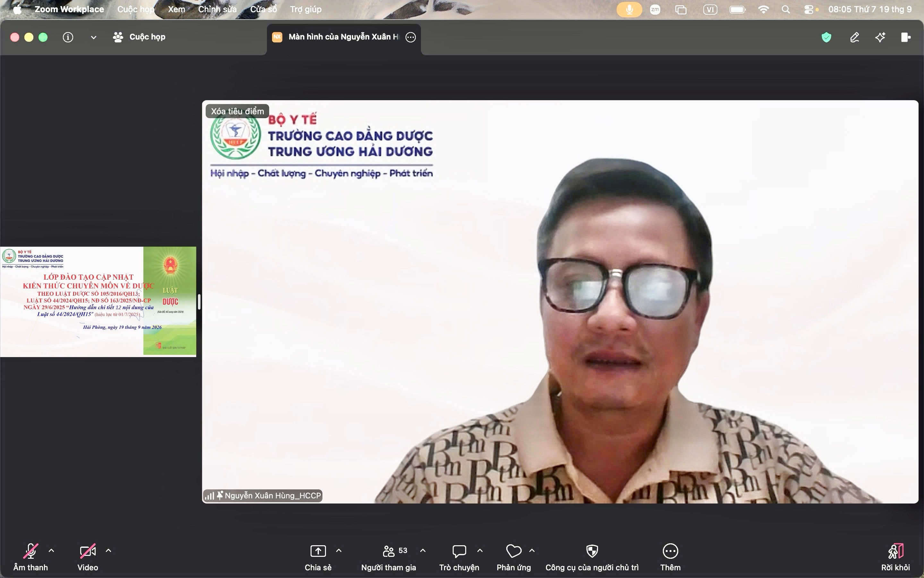The width and height of the screenshot is (924, 578).
Task: Open Chỉnh sửa menu
Action: [x=217, y=9]
